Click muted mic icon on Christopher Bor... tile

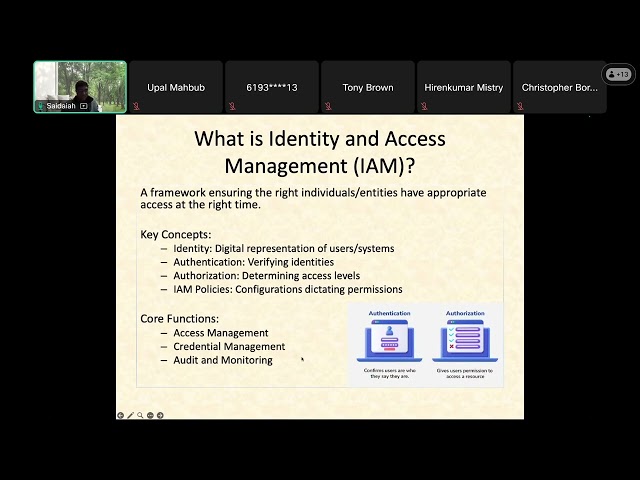(520, 106)
